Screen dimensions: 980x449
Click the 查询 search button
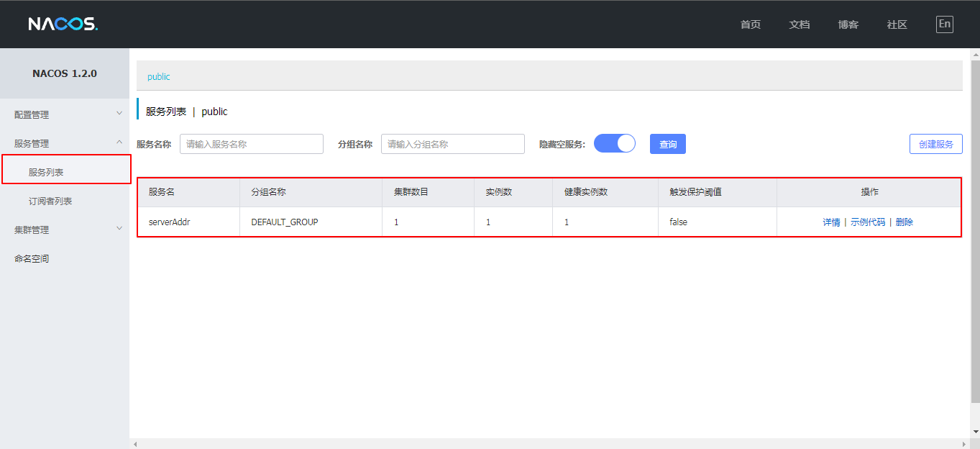pos(667,145)
